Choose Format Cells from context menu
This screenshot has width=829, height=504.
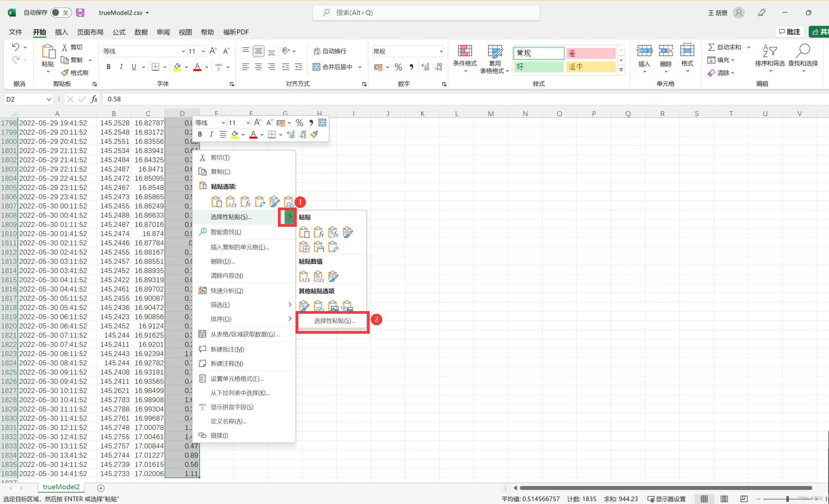[x=236, y=379]
